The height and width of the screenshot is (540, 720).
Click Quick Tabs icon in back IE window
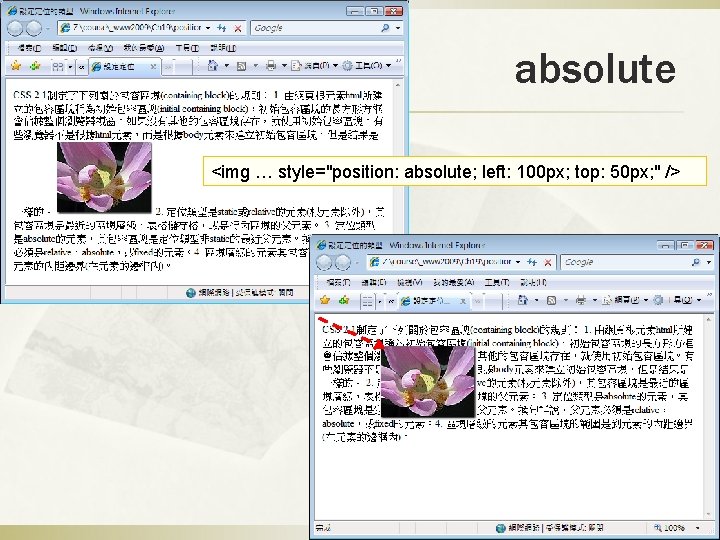pos(57,67)
